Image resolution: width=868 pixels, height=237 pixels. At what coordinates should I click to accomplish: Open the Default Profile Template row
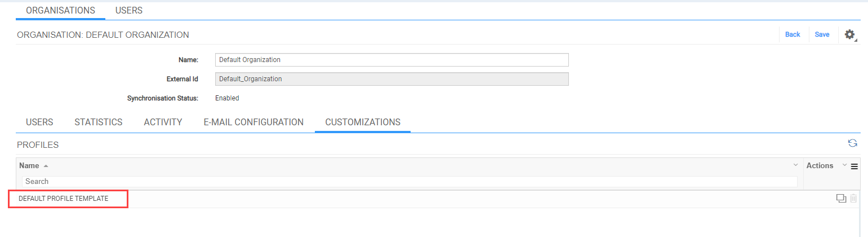(63, 199)
